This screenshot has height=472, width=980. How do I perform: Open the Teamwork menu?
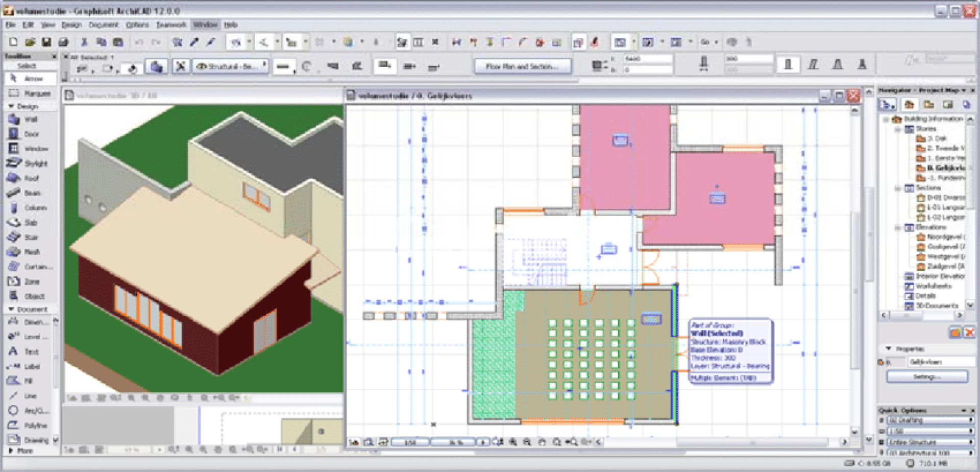pos(171,25)
